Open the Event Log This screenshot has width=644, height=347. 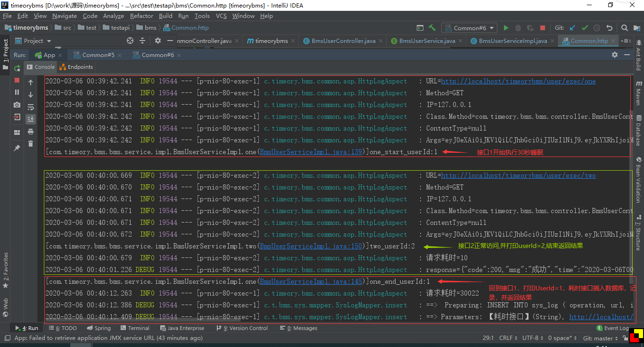(613, 328)
